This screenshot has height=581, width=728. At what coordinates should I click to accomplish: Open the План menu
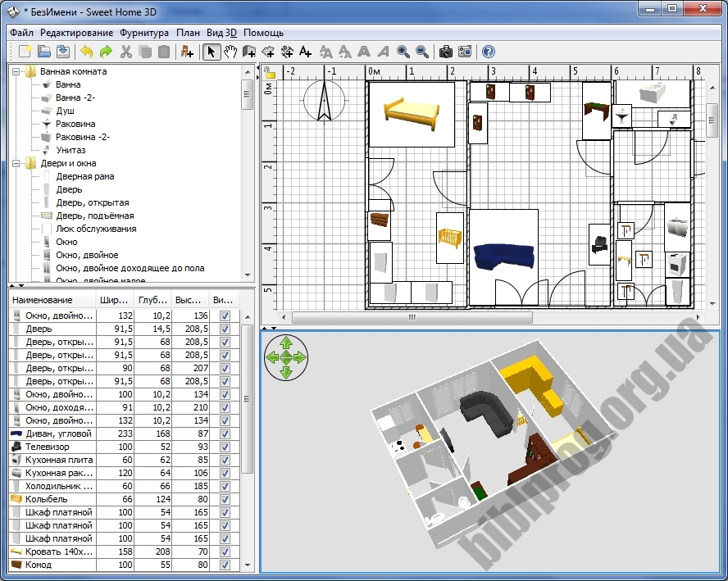click(x=188, y=33)
